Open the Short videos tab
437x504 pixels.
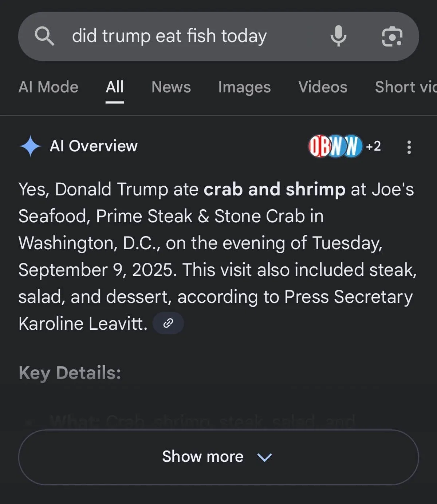click(405, 87)
